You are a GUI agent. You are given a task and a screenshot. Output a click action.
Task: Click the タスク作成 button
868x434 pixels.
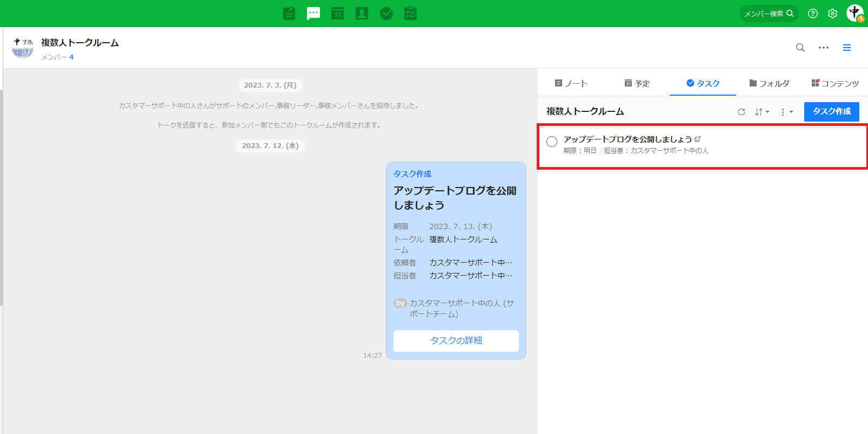[x=831, y=111]
